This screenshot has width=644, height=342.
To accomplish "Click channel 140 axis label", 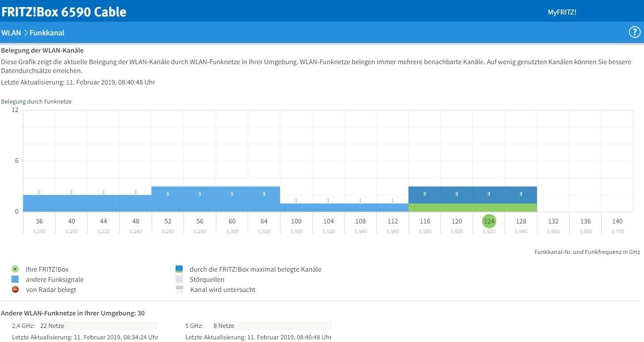I will coord(617,221).
